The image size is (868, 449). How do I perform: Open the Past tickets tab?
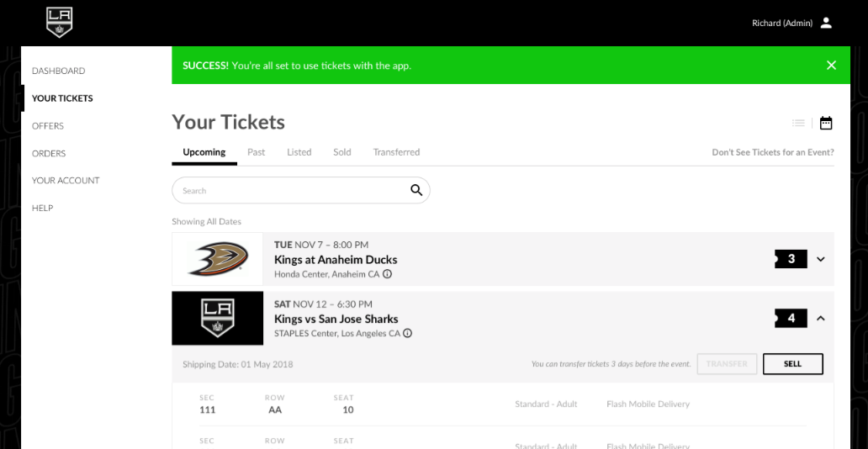(x=257, y=152)
